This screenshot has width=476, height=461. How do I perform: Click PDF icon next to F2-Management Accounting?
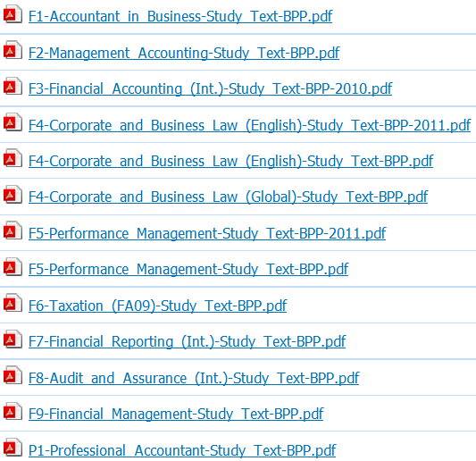(13, 50)
